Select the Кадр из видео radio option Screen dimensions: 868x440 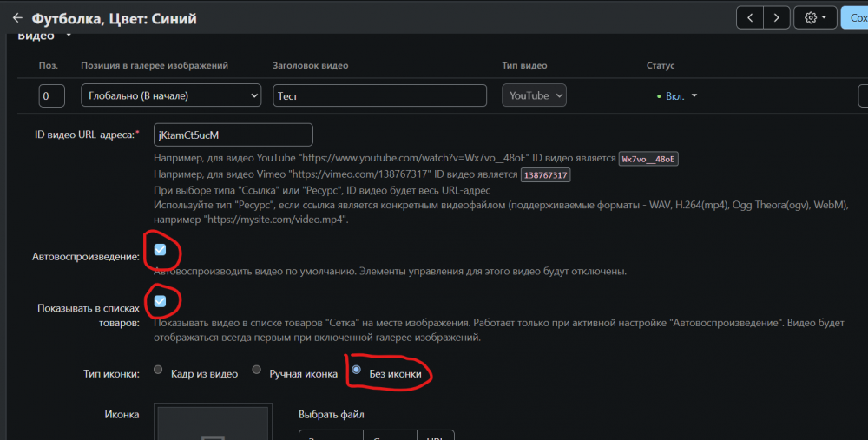[158, 370]
